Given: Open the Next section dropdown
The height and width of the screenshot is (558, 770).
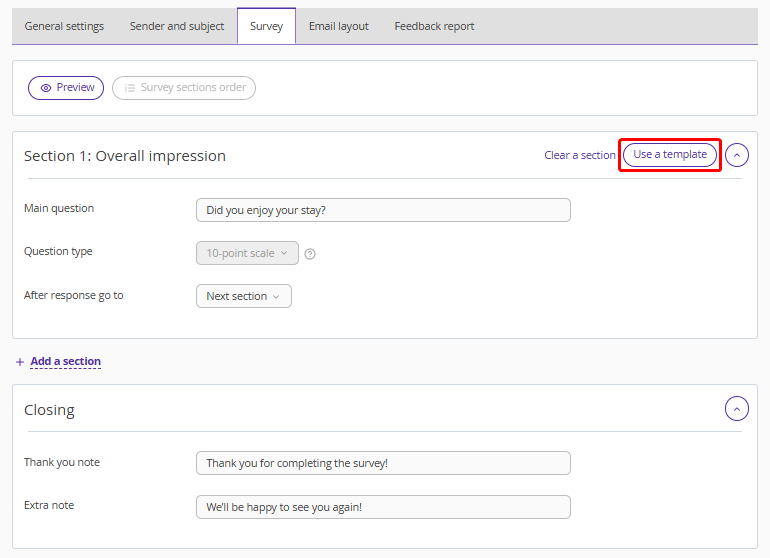Looking at the screenshot, I should 243,296.
